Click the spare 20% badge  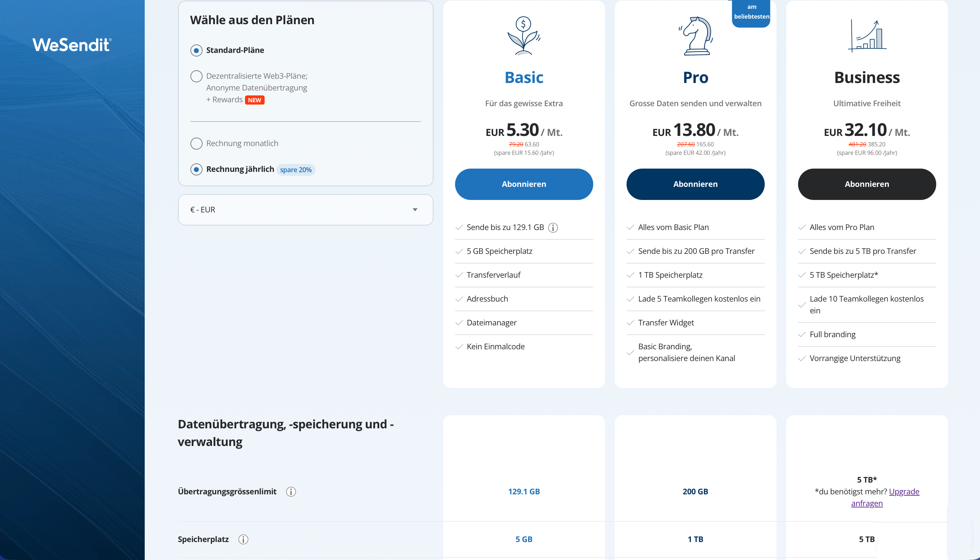click(296, 170)
